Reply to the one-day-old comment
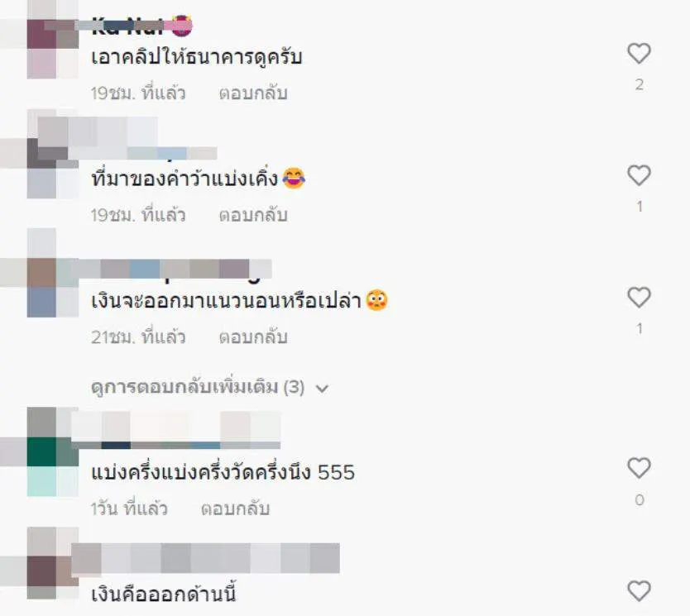 coord(236,509)
